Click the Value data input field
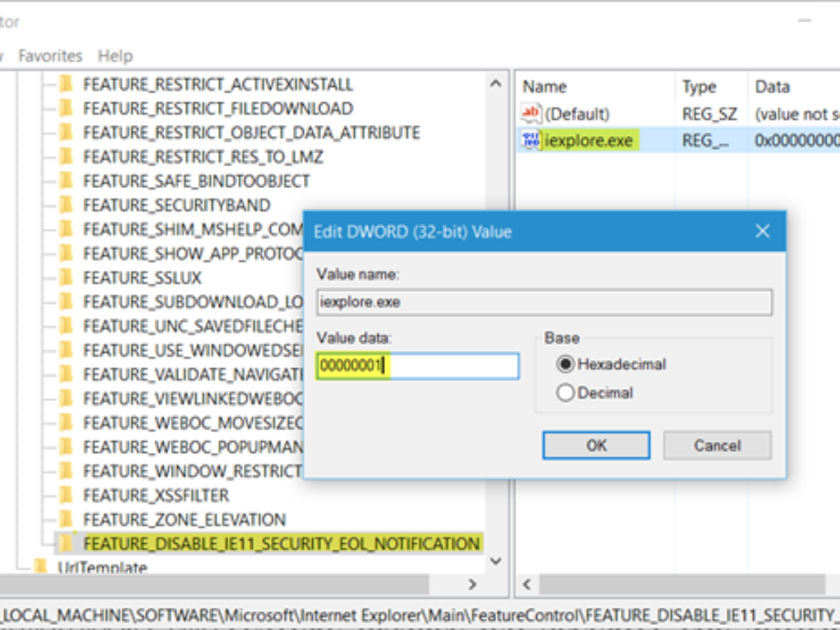The width and height of the screenshot is (840, 630). pyautogui.click(x=417, y=366)
